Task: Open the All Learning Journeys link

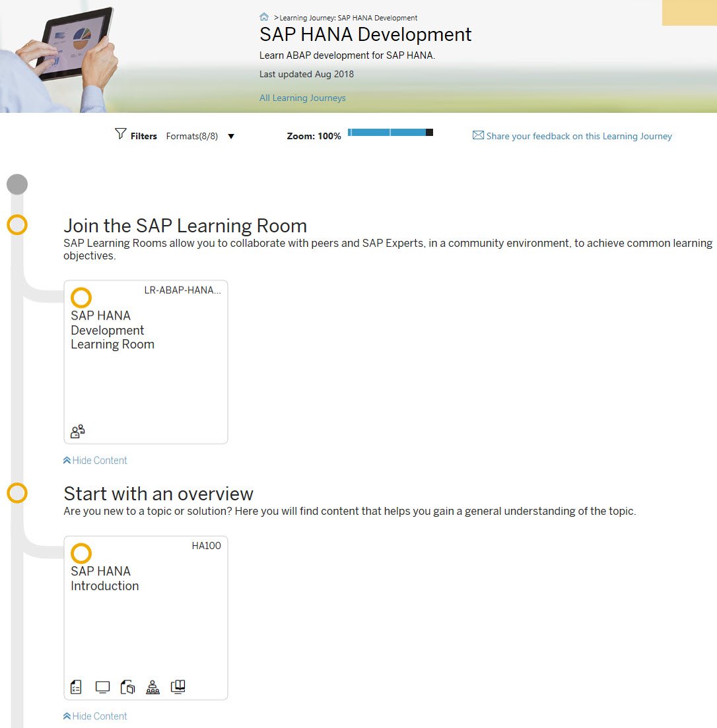Action: [302, 98]
